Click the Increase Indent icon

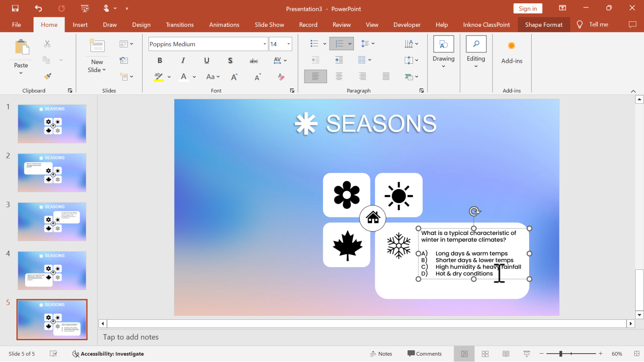click(339, 60)
